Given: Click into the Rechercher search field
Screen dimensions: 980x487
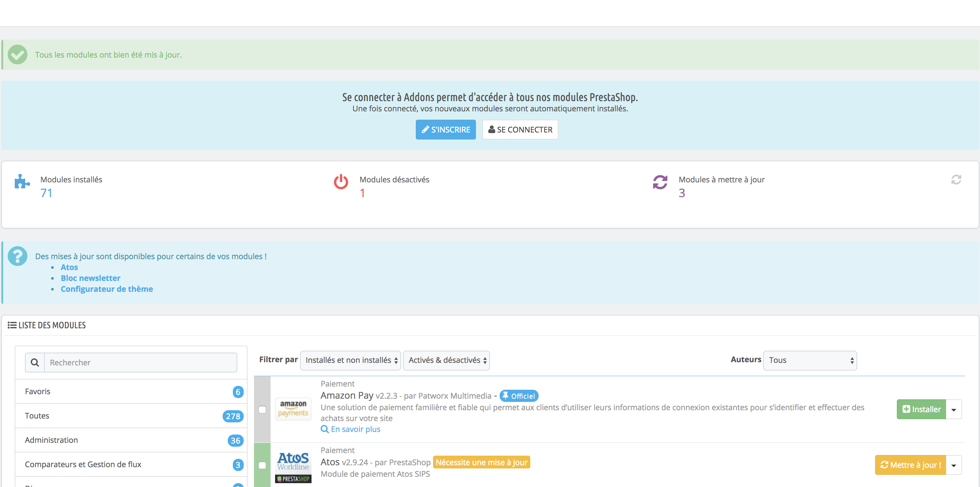Looking at the screenshot, I should [140, 363].
